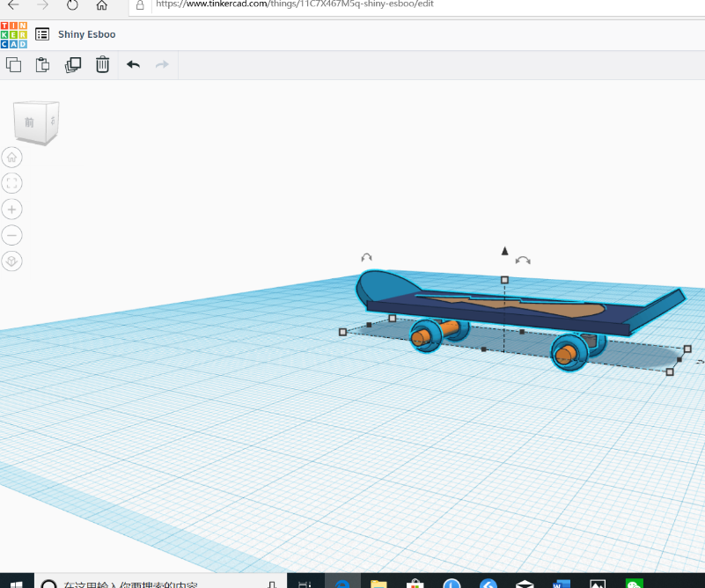The width and height of the screenshot is (705, 588).
Task: Select the curved skateboard tail
Action: tap(385, 286)
